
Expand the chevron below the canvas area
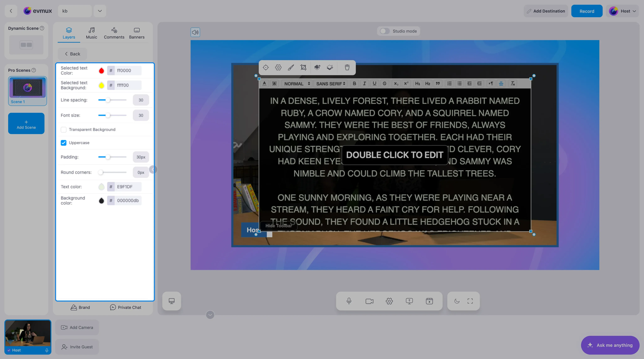coord(210,315)
